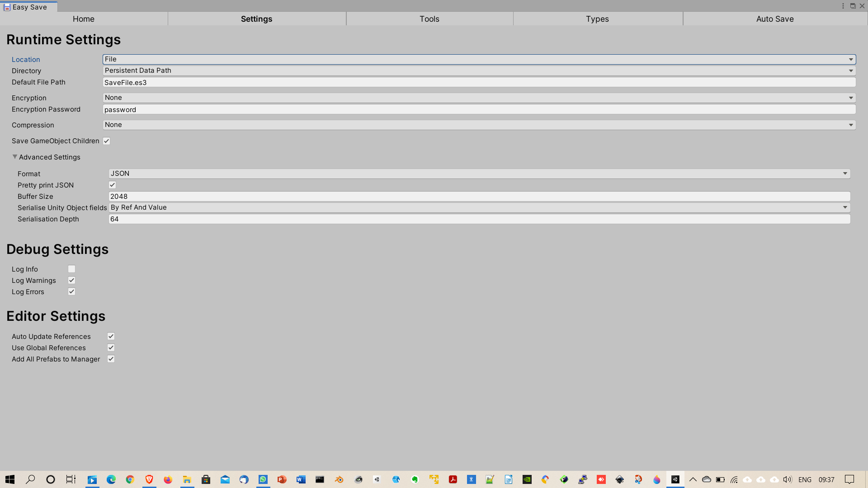Image resolution: width=868 pixels, height=488 pixels.
Task: Open Task View from the taskbar
Action: click(71, 479)
